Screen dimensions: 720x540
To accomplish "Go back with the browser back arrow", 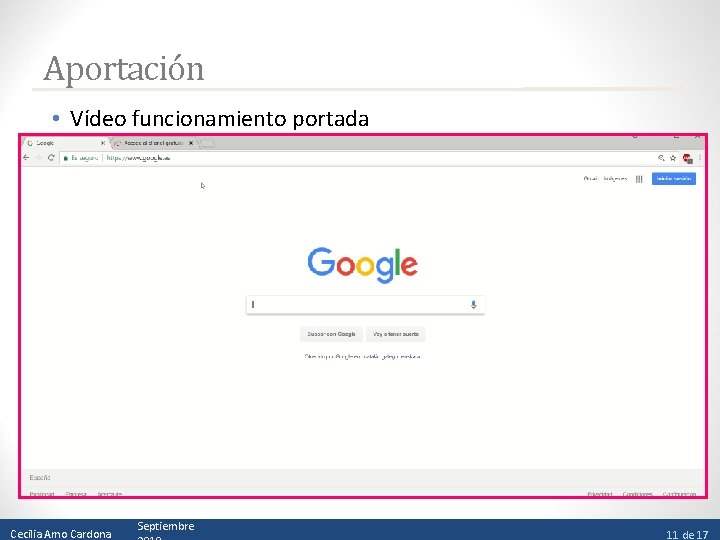I will tap(26, 158).
